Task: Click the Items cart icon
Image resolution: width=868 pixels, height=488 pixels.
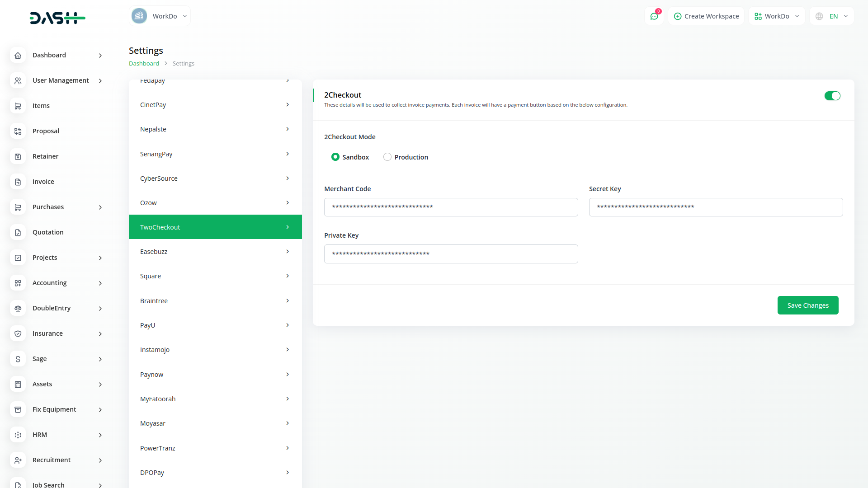Action: click(x=18, y=106)
